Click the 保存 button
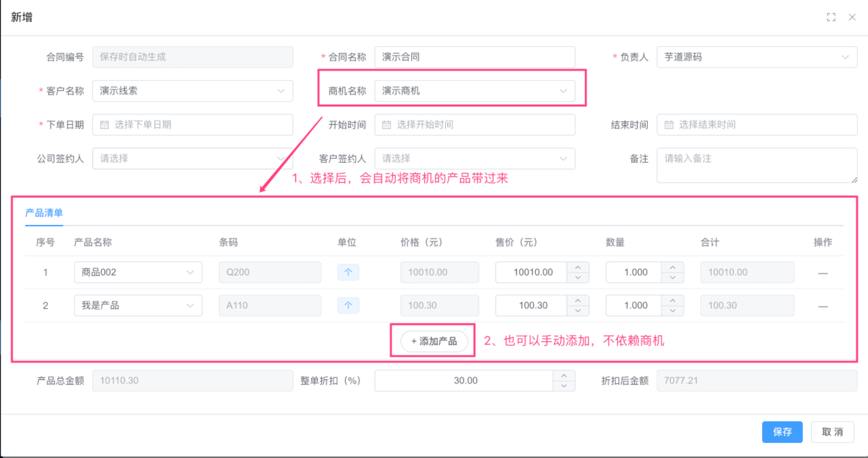The height and width of the screenshot is (458, 868). click(782, 432)
